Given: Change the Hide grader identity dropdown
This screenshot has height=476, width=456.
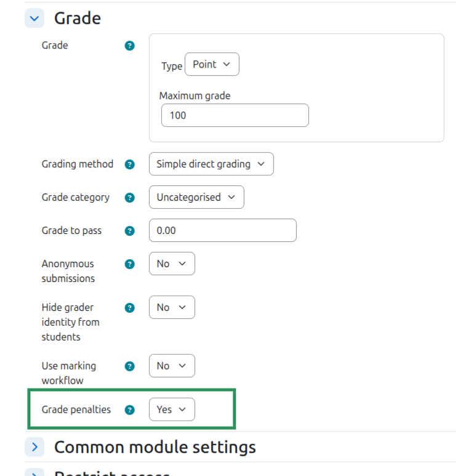Looking at the screenshot, I should tap(172, 307).
